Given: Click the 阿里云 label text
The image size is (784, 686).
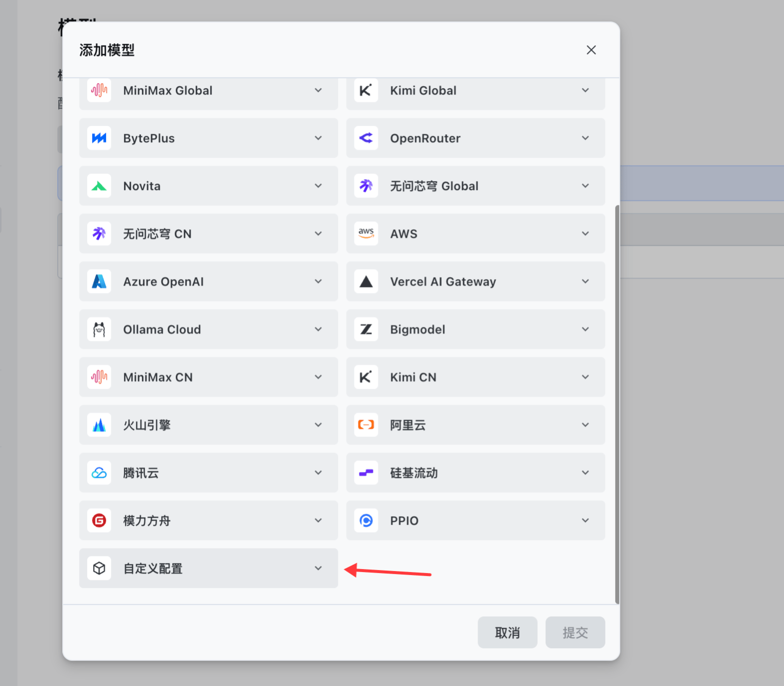Looking at the screenshot, I should click(x=408, y=425).
